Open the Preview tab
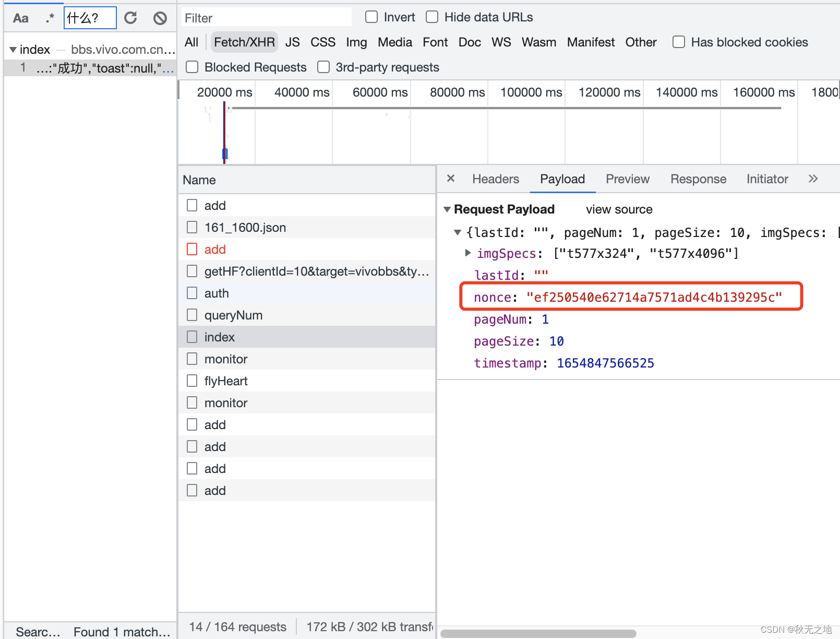Viewport: 840px width, 639px height. click(628, 179)
